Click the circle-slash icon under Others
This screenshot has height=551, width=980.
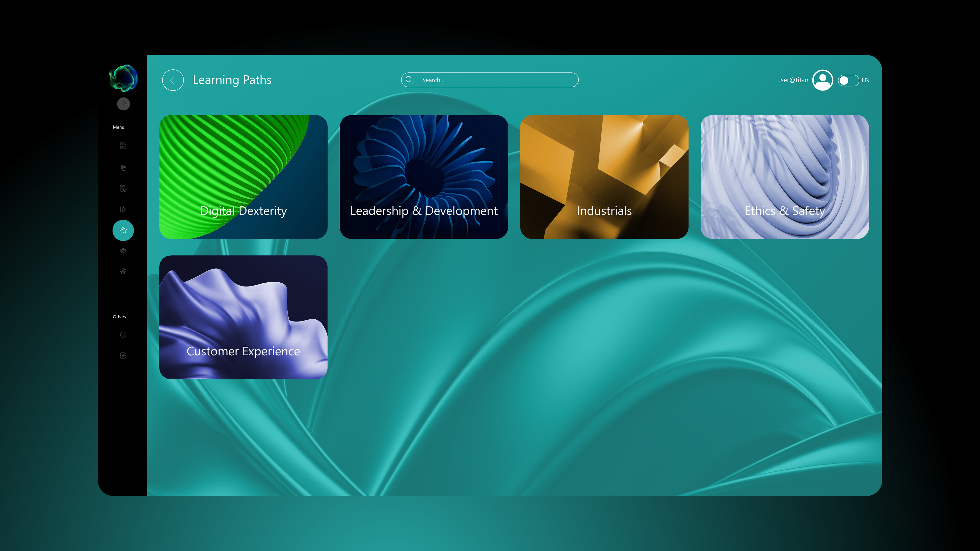click(123, 335)
